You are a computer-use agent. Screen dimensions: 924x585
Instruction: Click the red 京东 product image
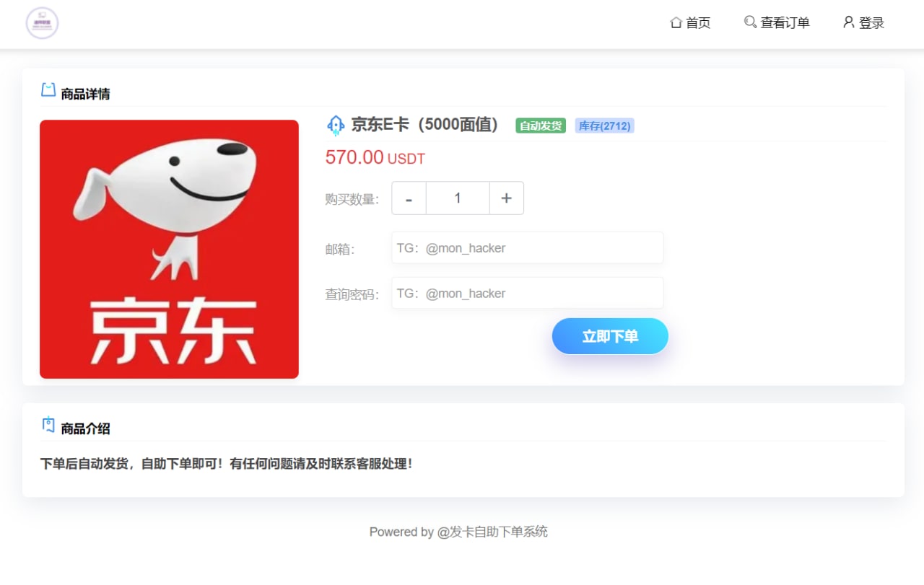[x=169, y=249]
